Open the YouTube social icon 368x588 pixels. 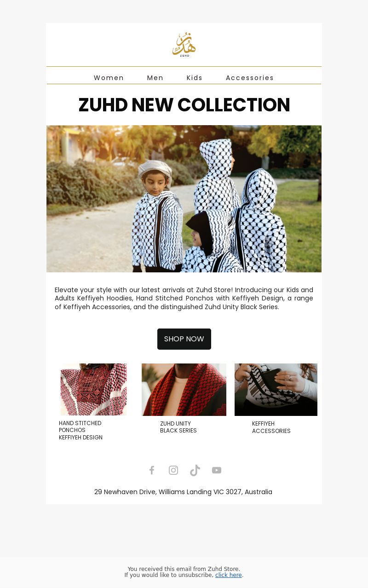[x=217, y=470]
